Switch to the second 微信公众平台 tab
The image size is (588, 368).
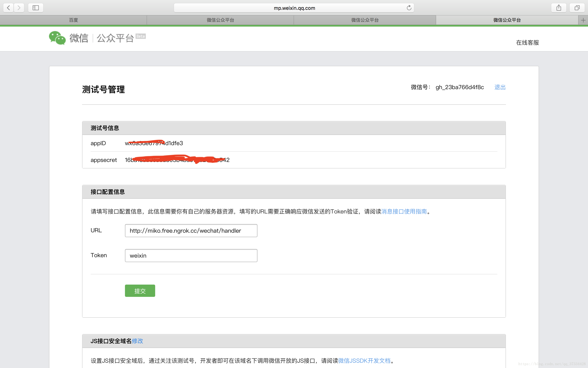(x=220, y=20)
